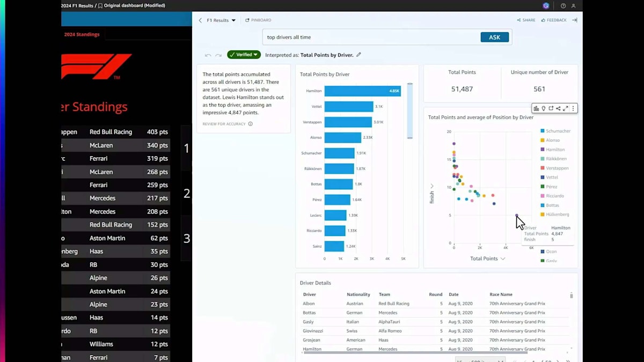The height and width of the screenshot is (362, 644).
Task: Edit the interpretation with the pencil icon
Action: 358,55
